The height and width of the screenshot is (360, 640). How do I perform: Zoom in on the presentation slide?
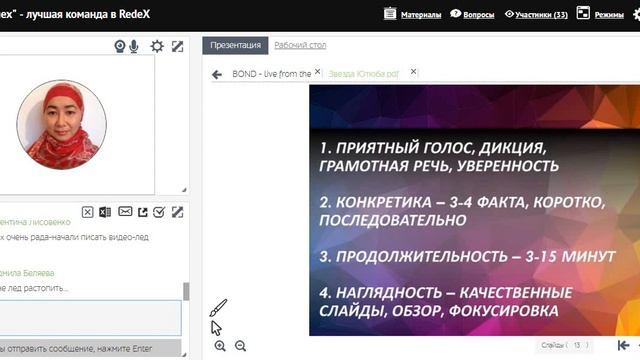coord(220,346)
